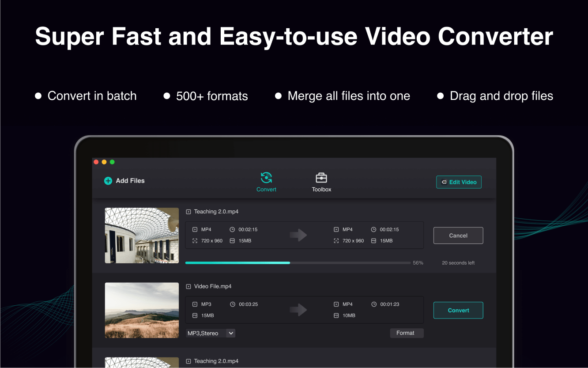Click the 00:03:25 duration value

[249, 304]
